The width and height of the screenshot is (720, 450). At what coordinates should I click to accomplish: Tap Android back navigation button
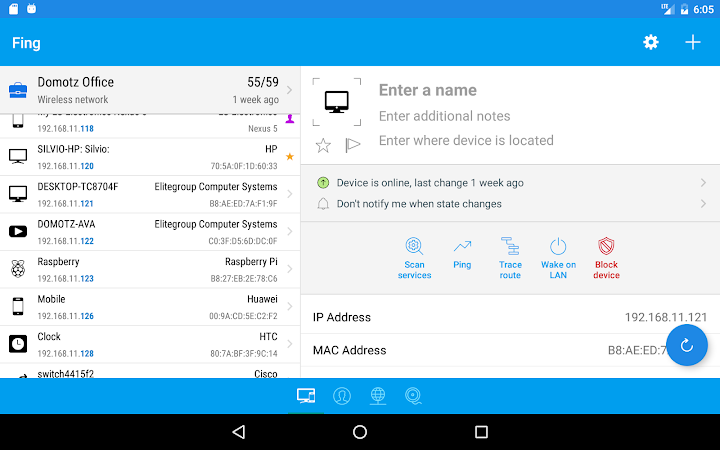(239, 432)
